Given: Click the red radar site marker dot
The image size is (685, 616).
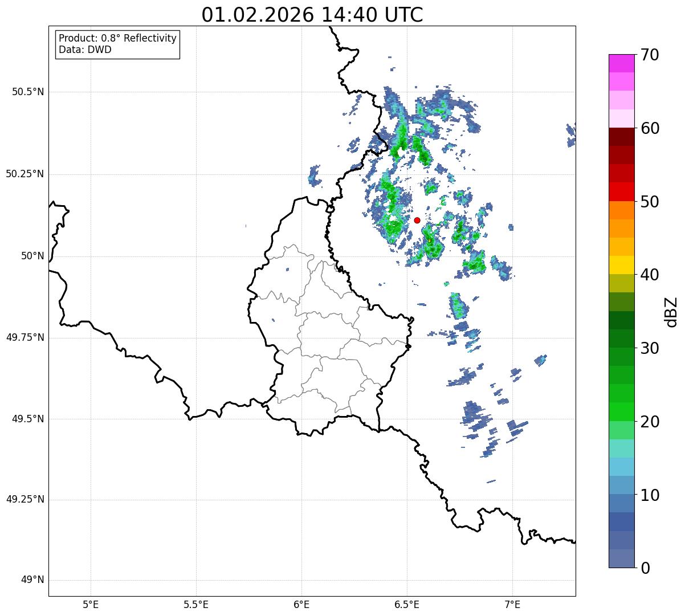Looking at the screenshot, I should pyautogui.click(x=417, y=220).
